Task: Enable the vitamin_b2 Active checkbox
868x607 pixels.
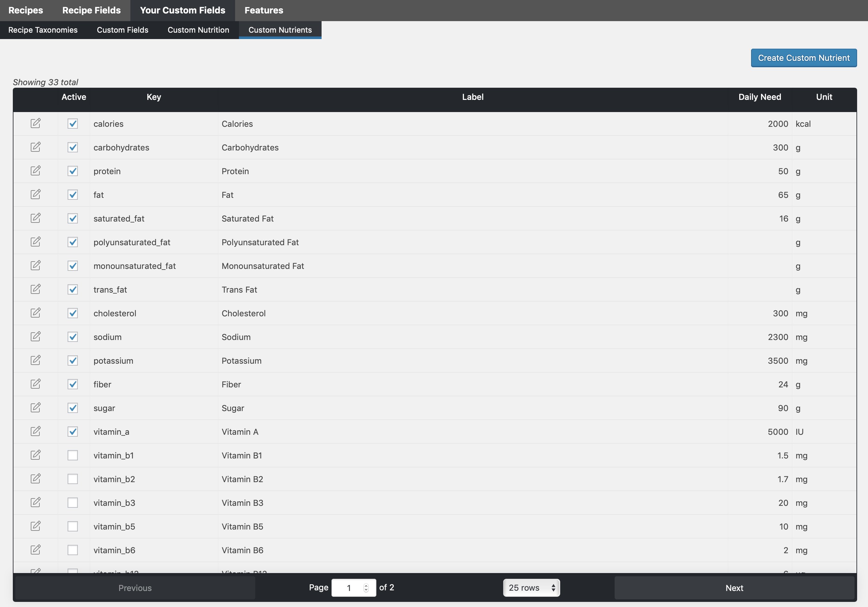Action: 73,479
